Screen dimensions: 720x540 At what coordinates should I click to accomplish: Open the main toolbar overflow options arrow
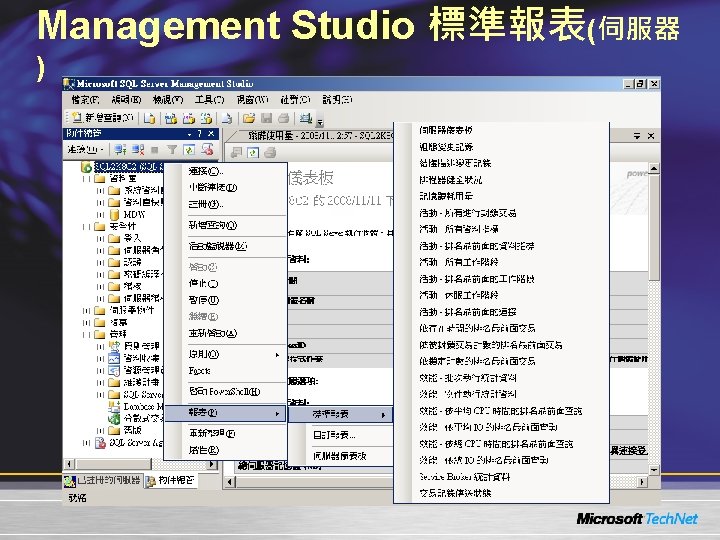point(320,122)
